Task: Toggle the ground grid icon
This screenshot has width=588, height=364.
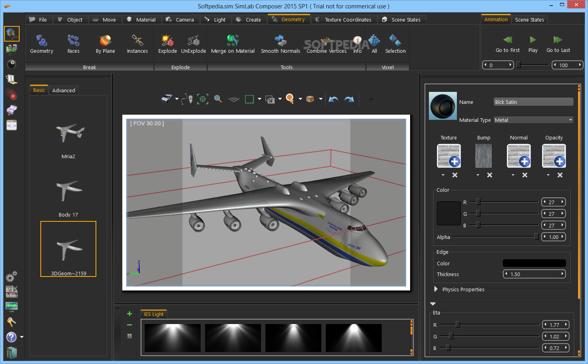Action: [x=234, y=99]
